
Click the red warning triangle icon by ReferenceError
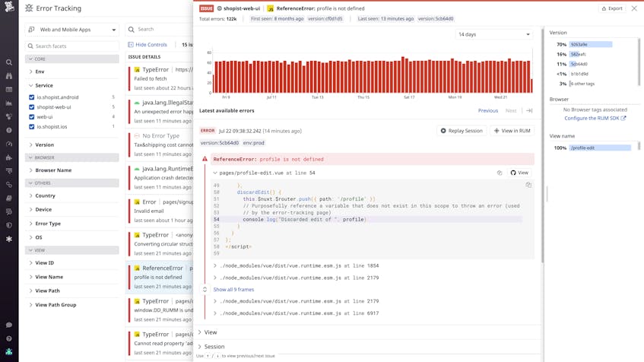pyautogui.click(x=205, y=159)
